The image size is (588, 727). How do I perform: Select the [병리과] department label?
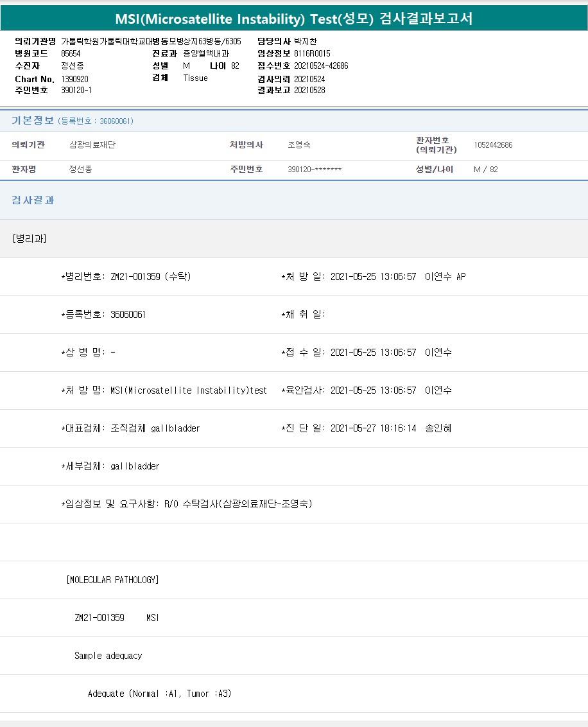[x=29, y=239]
